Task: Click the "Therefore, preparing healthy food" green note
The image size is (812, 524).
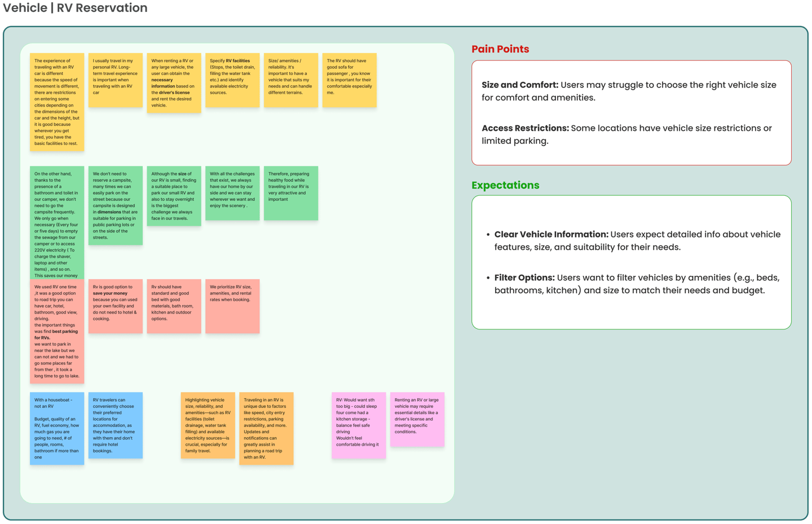Action: (291, 193)
